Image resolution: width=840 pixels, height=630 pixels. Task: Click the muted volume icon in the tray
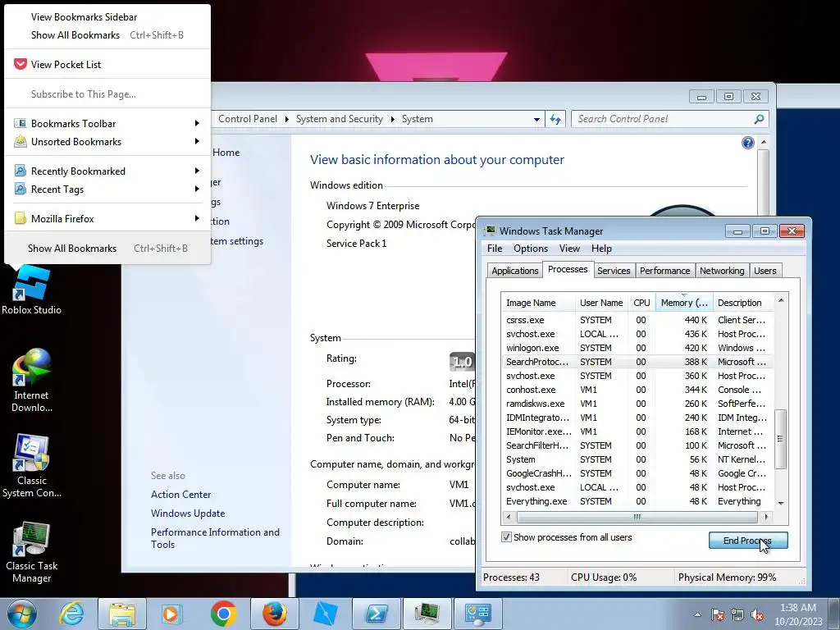tap(757, 614)
